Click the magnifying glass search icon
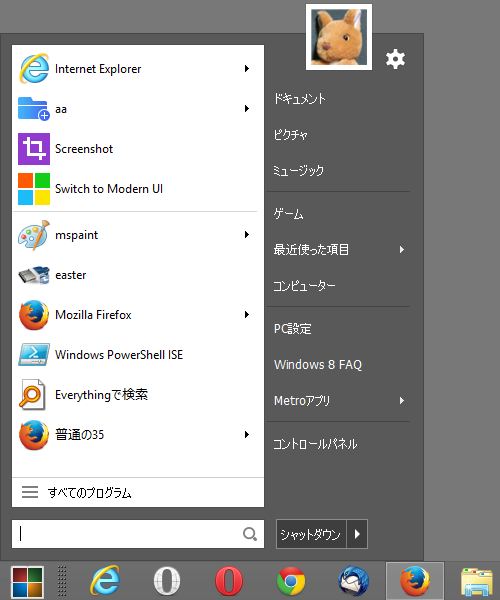Image resolution: width=500 pixels, height=600 pixels. (x=250, y=534)
